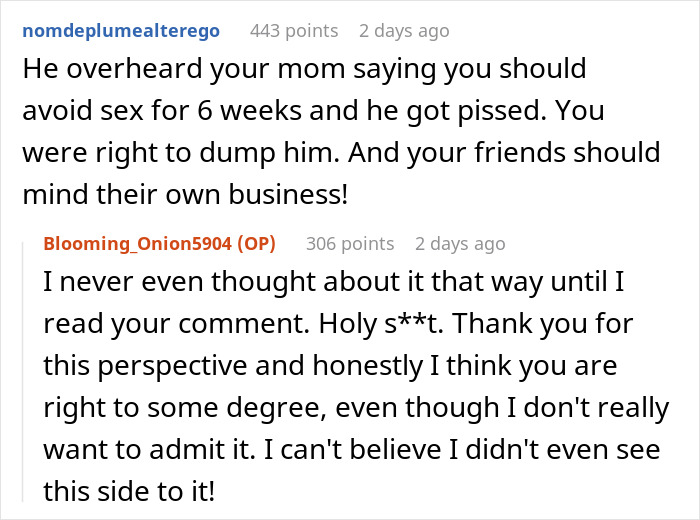Open permalink timestamp of nomdeplumealterego's comment
This screenshot has height=520, width=700.
404,31
